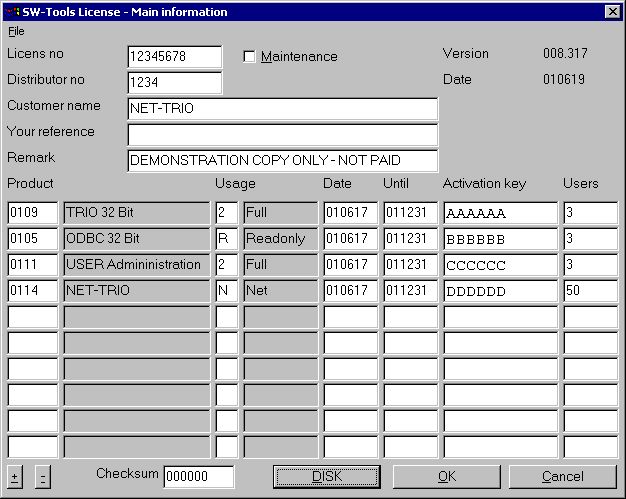Click the plus button at bottom left
The image size is (626, 499).
tap(14, 476)
